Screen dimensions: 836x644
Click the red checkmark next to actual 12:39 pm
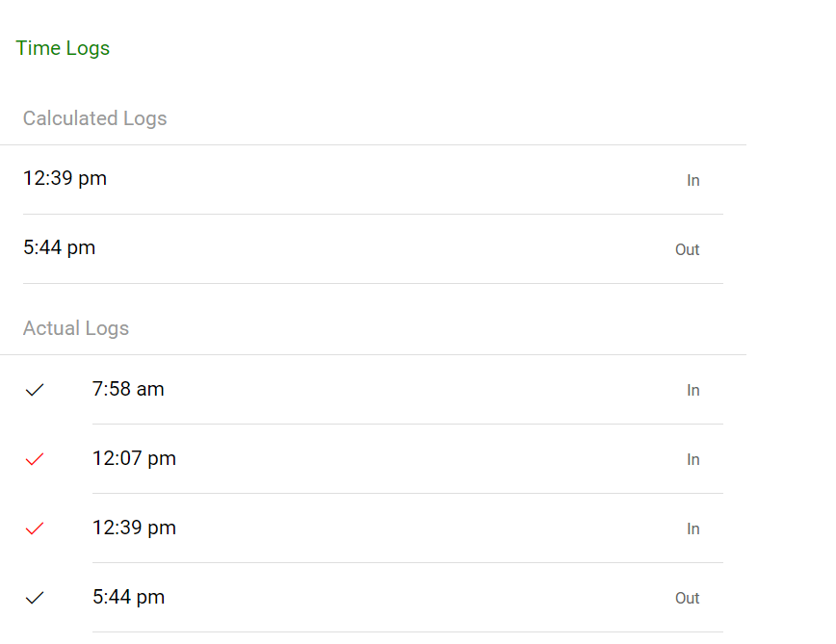coord(35,528)
